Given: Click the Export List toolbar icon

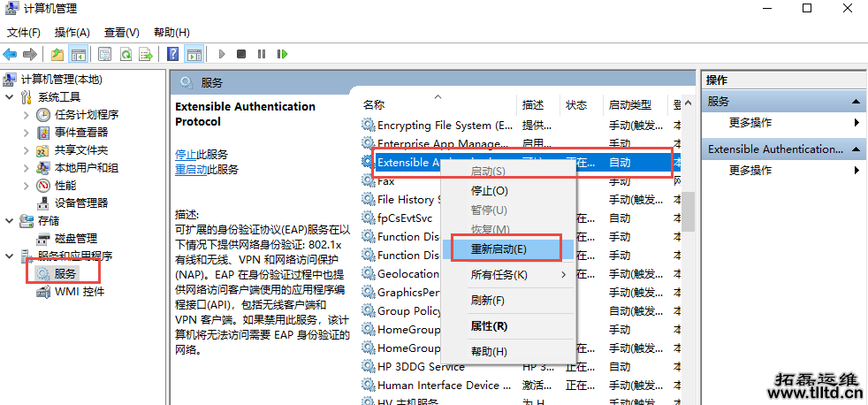Looking at the screenshot, I should pos(146,54).
